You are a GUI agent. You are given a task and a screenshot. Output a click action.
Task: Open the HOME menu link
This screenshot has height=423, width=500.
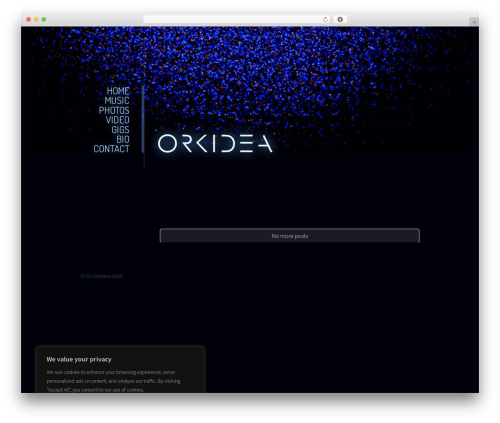click(118, 91)
